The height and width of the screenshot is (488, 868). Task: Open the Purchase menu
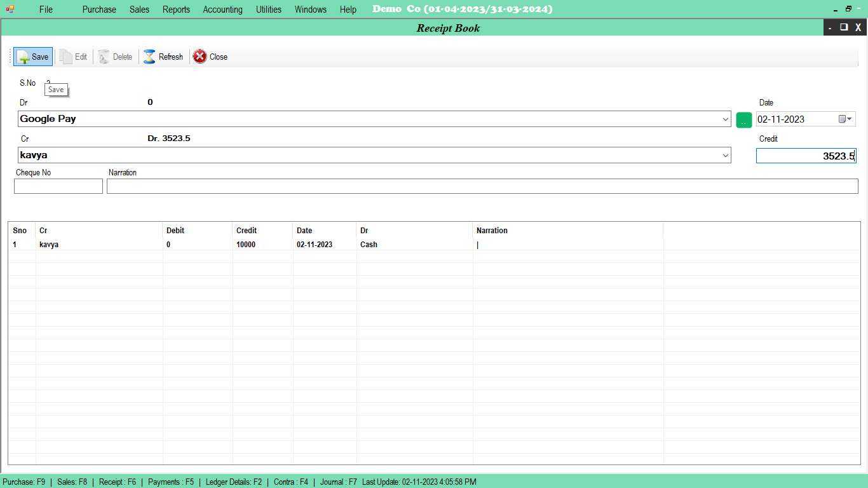point(99,10)
